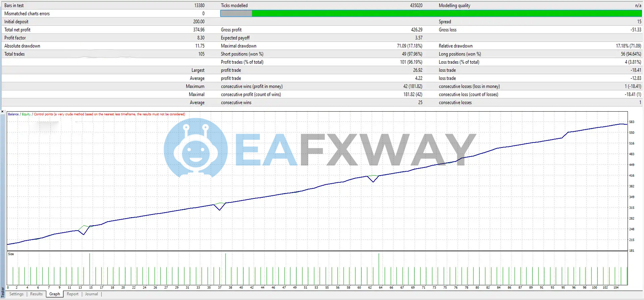Viewport: 644px width, 300px height.
Task: Click the Maximum consecutive wins value 42 (181.82)
Action: [x=413, y=86]
